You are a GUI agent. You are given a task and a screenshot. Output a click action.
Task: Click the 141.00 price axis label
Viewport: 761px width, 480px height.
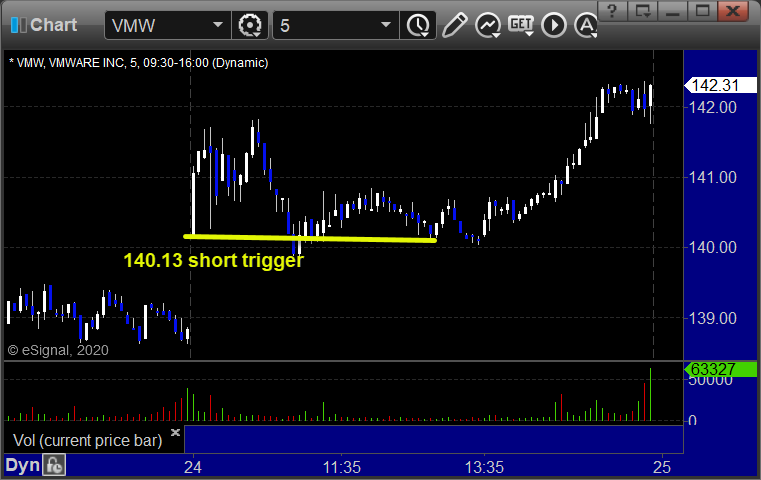click(712, 178)
